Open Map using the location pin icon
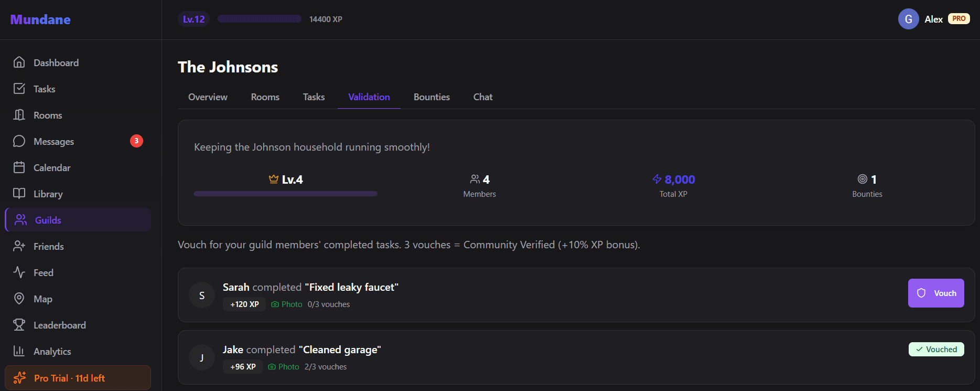The height and width of the screenshot is (391, 980). [19, 299]
